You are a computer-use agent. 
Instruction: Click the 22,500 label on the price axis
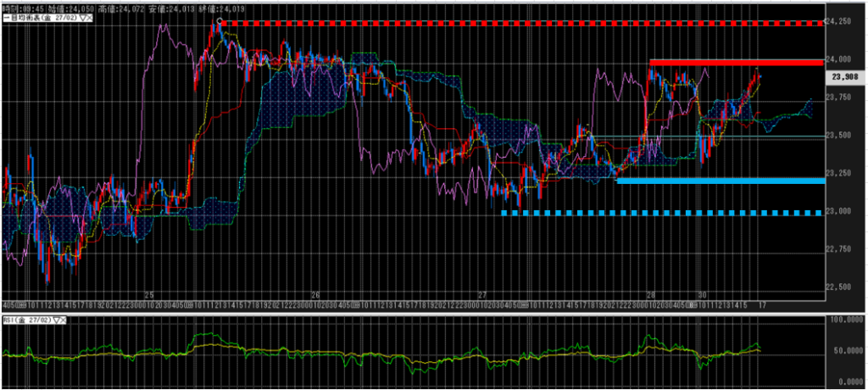[841, 287]
